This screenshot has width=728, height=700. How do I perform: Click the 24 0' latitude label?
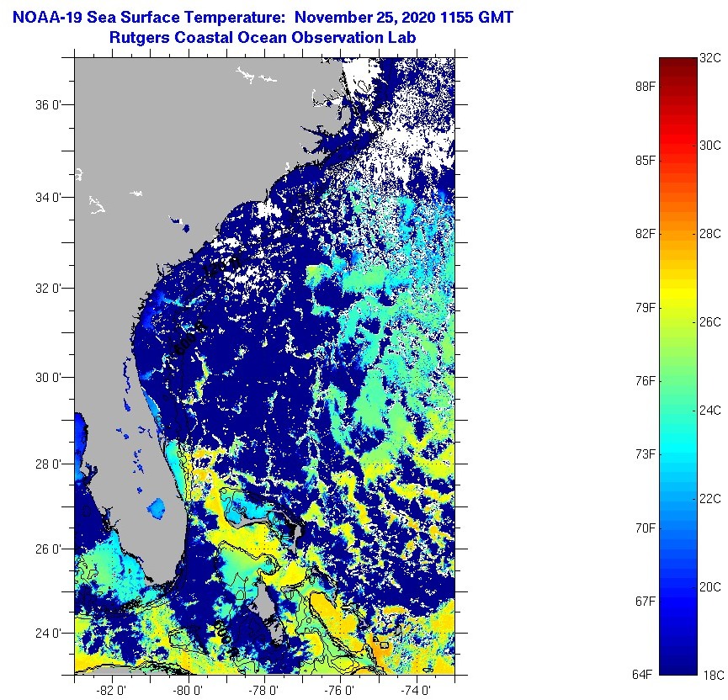coord(48,634)
